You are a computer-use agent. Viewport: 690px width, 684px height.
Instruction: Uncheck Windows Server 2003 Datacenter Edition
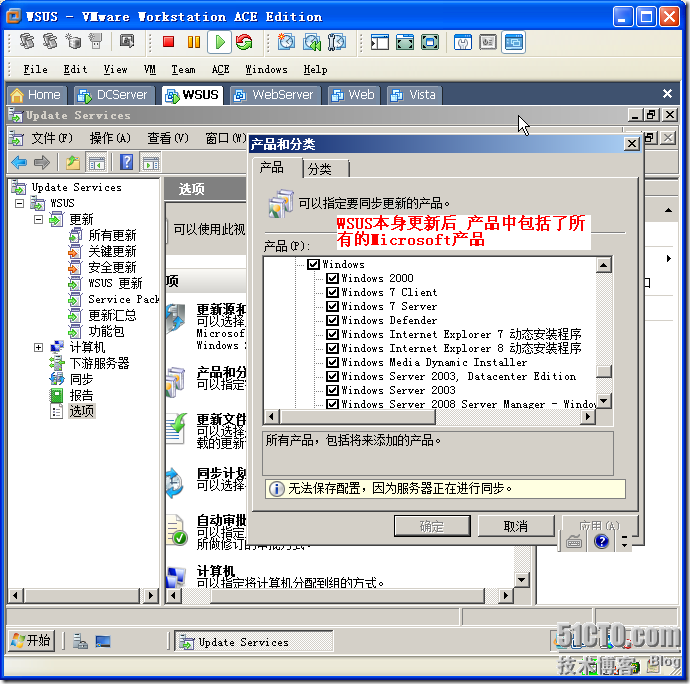pyautogui.click(x=332, y=376)
